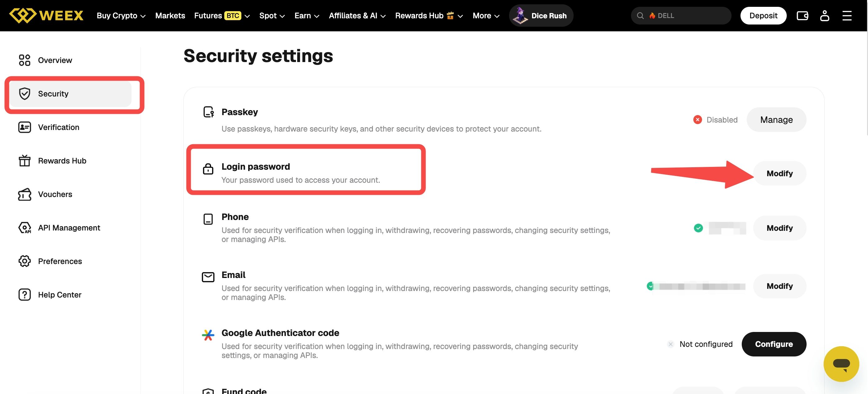
Task: Click the Rewards Hub gift sidebar icon
Action: (x=25, y=161)
